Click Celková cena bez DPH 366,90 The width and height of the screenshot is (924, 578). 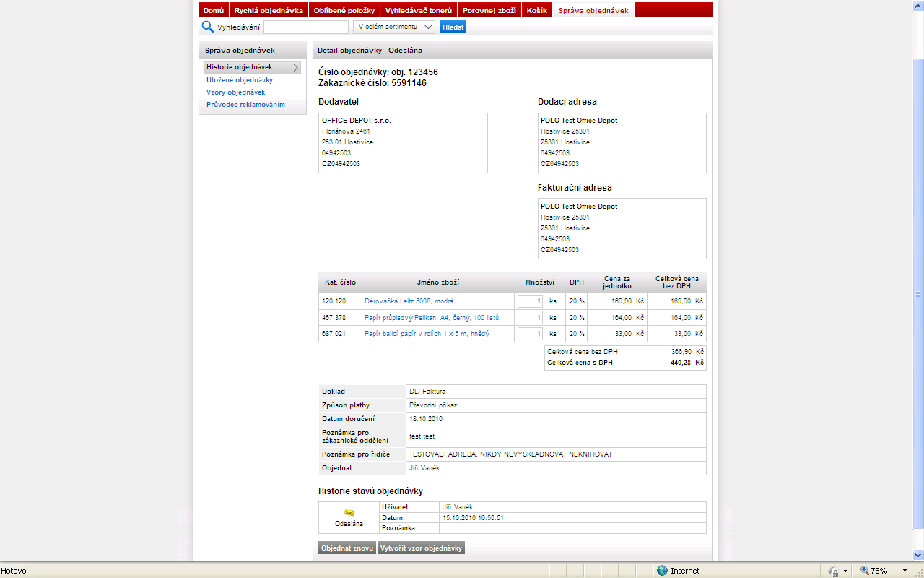coord(625,352)
